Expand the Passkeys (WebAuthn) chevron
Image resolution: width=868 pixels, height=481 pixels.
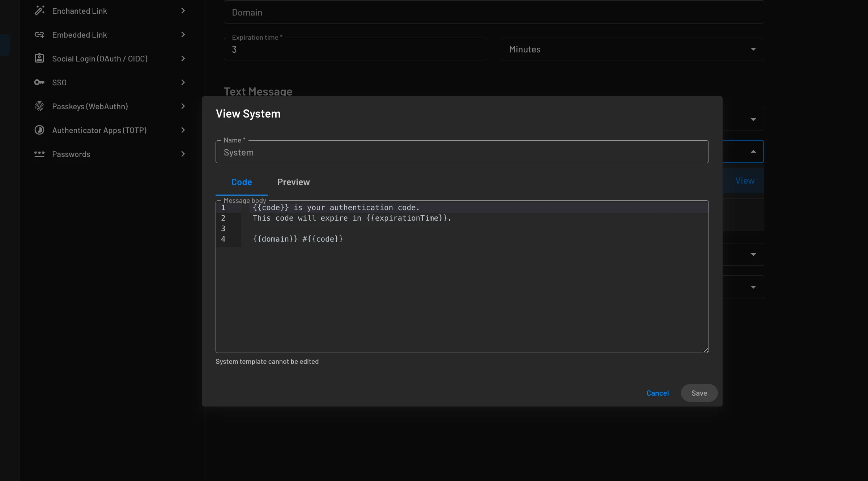click(x=183, y=106)
